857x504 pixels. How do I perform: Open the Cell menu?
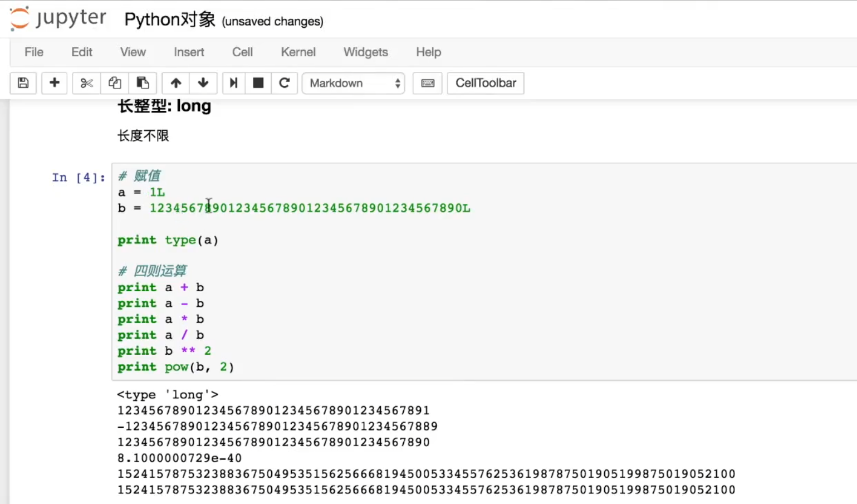243,52
